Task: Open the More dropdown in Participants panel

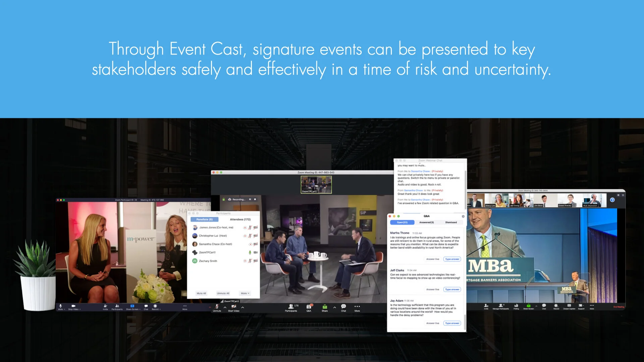Action: (x=245, y=293)
